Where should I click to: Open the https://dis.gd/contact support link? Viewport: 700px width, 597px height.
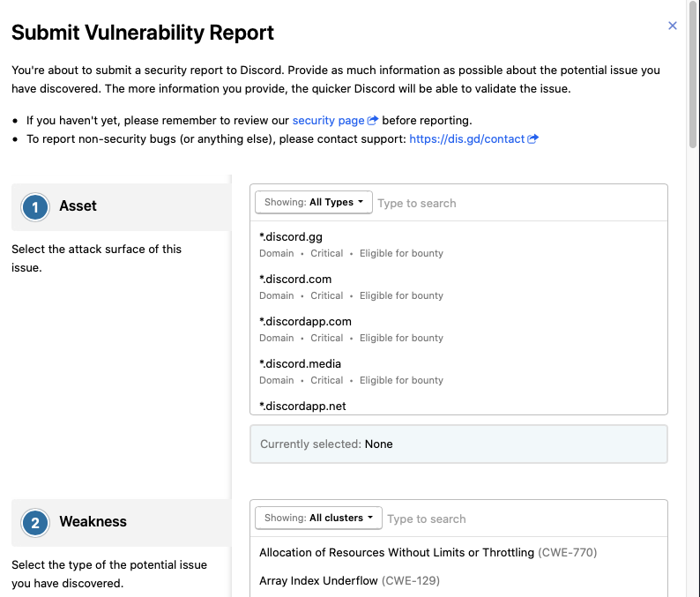(466, 138)
